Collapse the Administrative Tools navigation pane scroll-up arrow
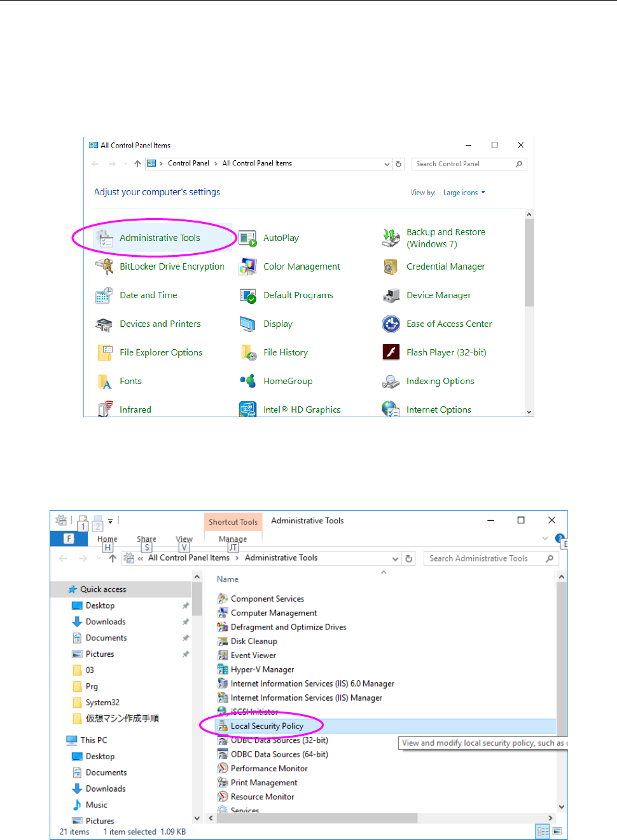Viewport: 617px width, 840px height. 197,577
